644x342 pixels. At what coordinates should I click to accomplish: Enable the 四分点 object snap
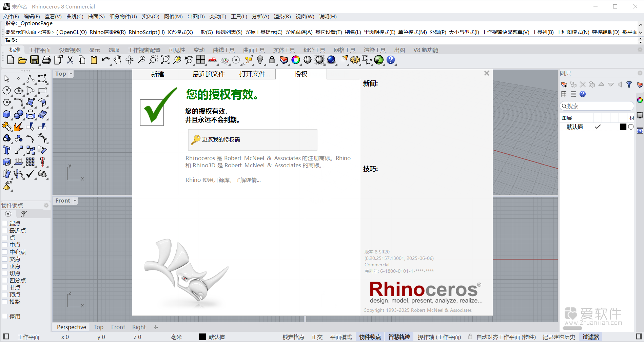coord(5,280)
